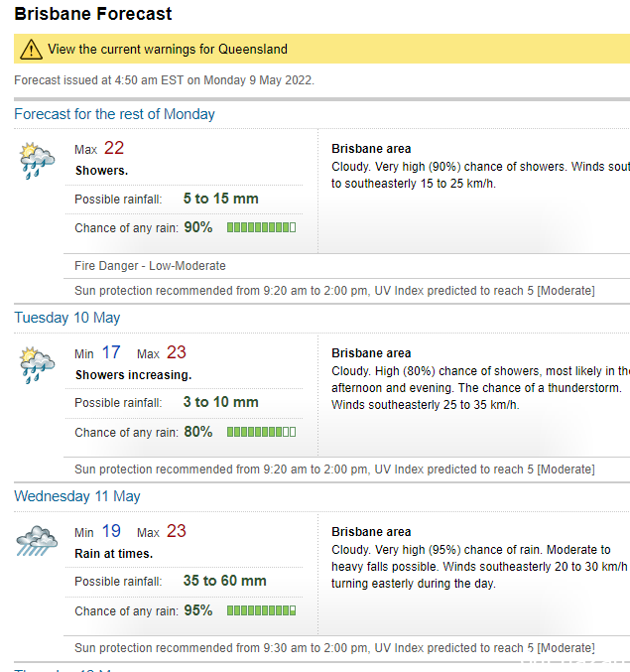Click the Fire Danger Low-Moderate line

[150, 266]
